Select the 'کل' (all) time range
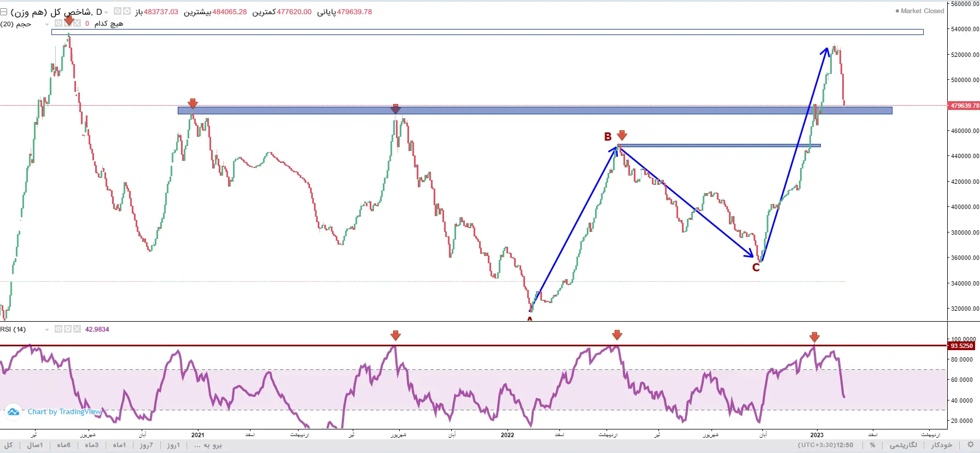The width and height of the screenshot is (980, 453). [x=8, y=445]
